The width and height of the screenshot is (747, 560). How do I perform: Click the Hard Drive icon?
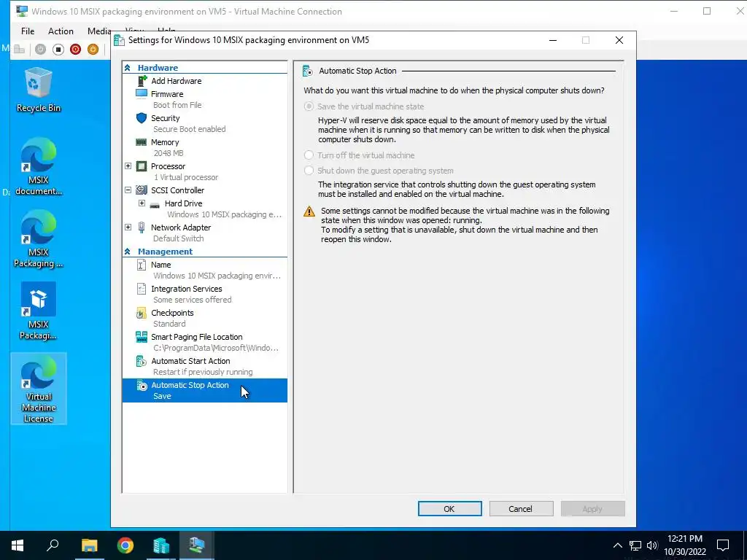tap(155, 205)
